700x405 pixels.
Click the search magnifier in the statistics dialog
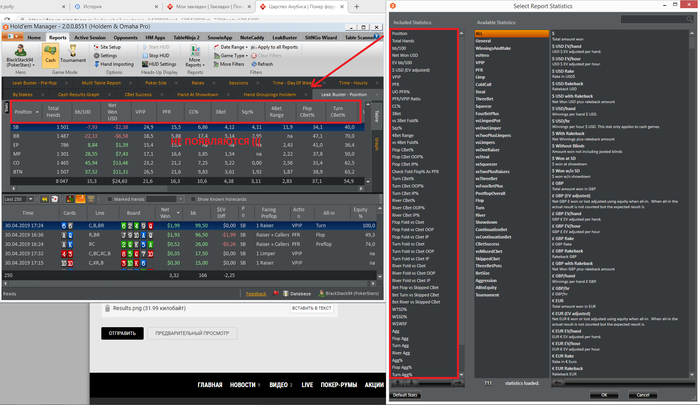[689, 19]
